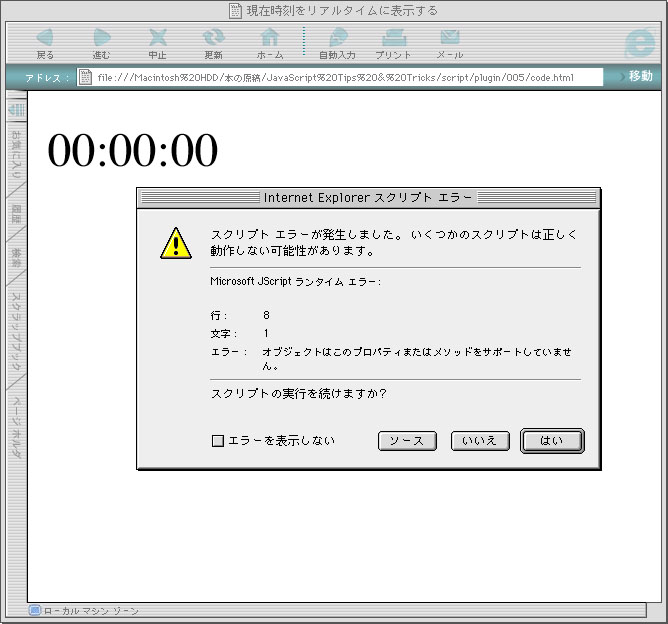Open the 履歴 history side tab
The height and width of the screenshot is (624, 668).
point(16,214)
